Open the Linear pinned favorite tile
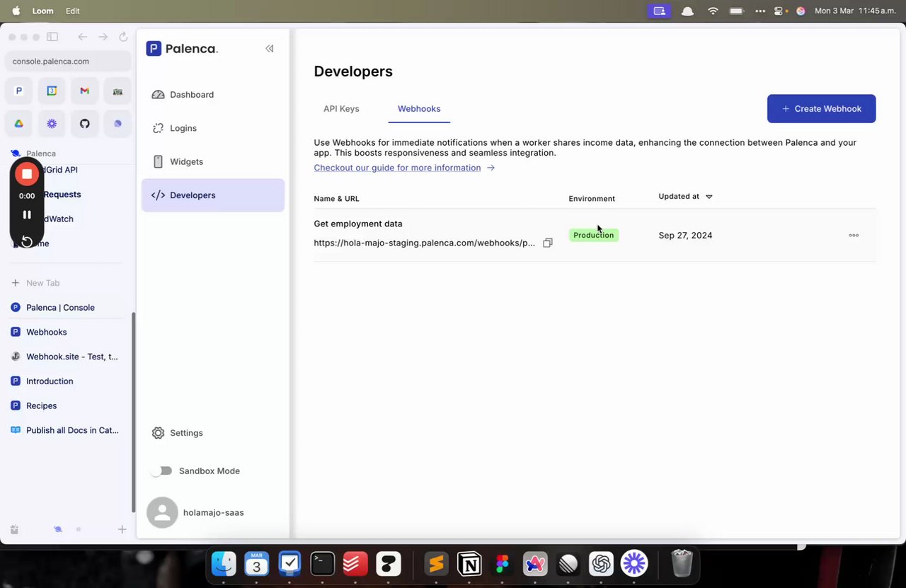This screenshot has height=588, width=906. pyautogui.click(x=117, y=123)
